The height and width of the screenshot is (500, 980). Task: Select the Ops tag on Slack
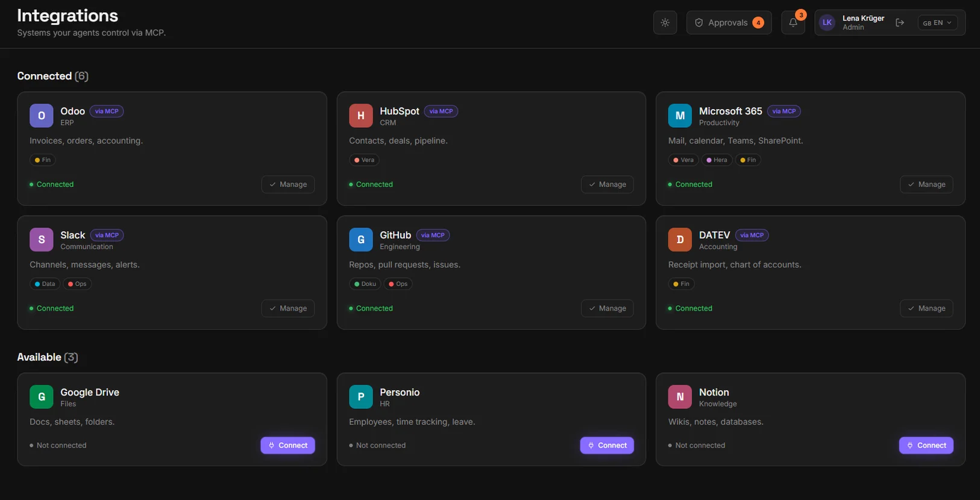(77, 284)
